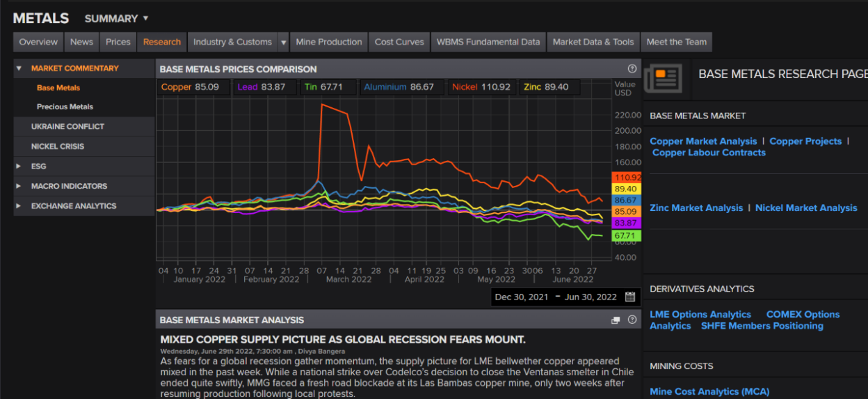Screen dimensions: 868x399
Task: Expand the Macro Indicators sidebar section
Action: point(19,186)
